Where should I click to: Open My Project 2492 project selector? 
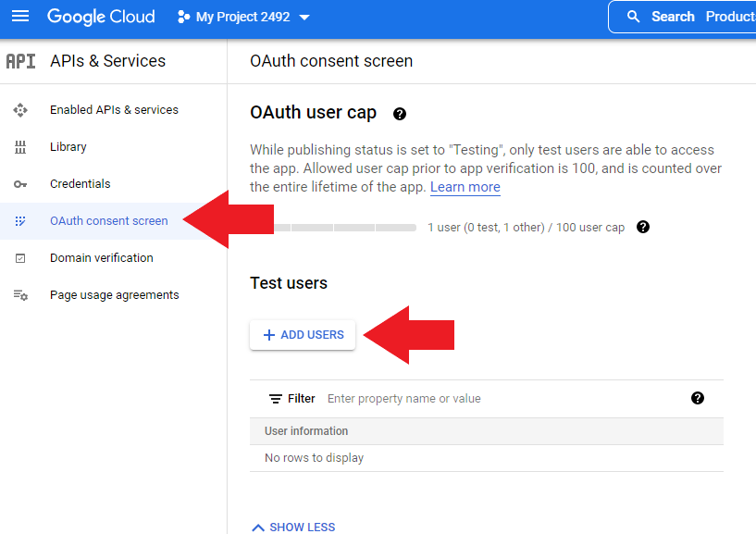[x=243, y=17]
